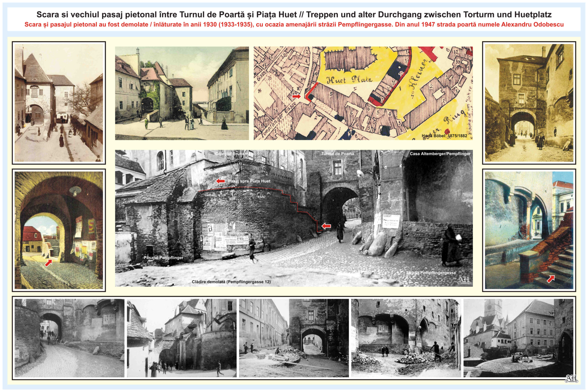
Task: Click the main black title heading
Action: [x=294, y=14]
